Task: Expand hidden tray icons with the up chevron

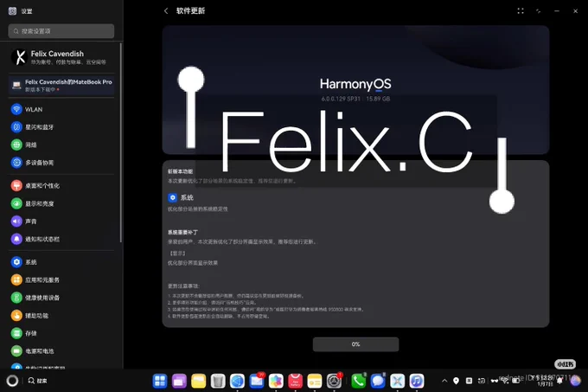Action: 444,381
